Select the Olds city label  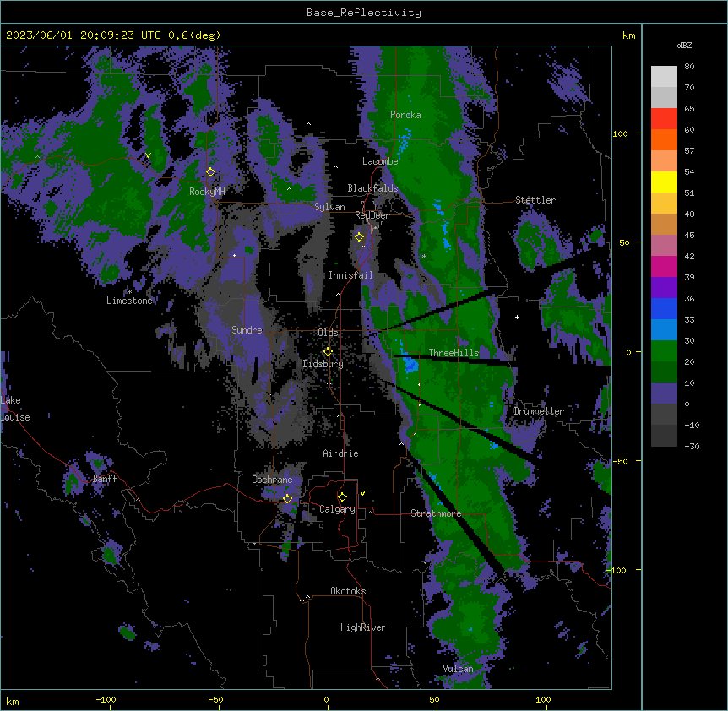pyautogui.click(x=328, y=333)
